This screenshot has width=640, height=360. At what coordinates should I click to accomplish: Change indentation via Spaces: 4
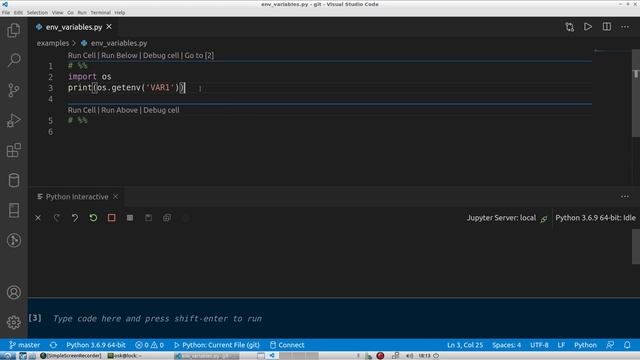pyautogui.click(x=507, y=345)
